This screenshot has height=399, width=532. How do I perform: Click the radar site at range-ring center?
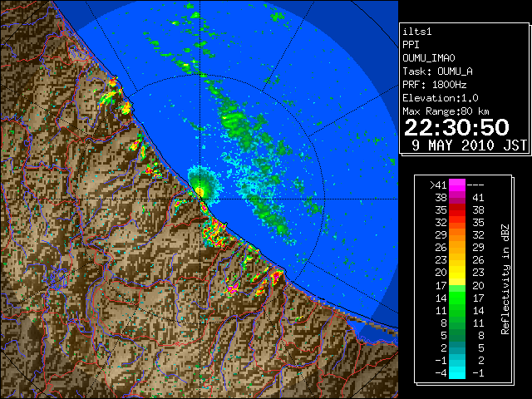(x=199, y=199)
